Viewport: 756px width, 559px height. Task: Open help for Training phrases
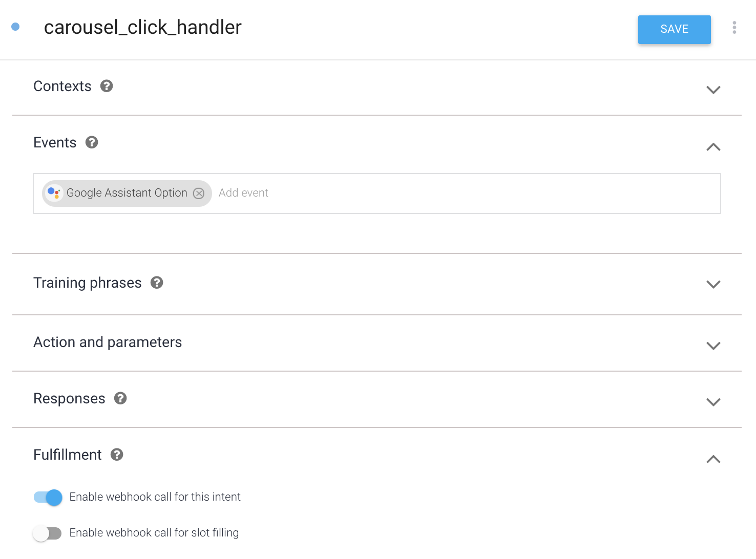pyautogui.click(x=157, y=283)
